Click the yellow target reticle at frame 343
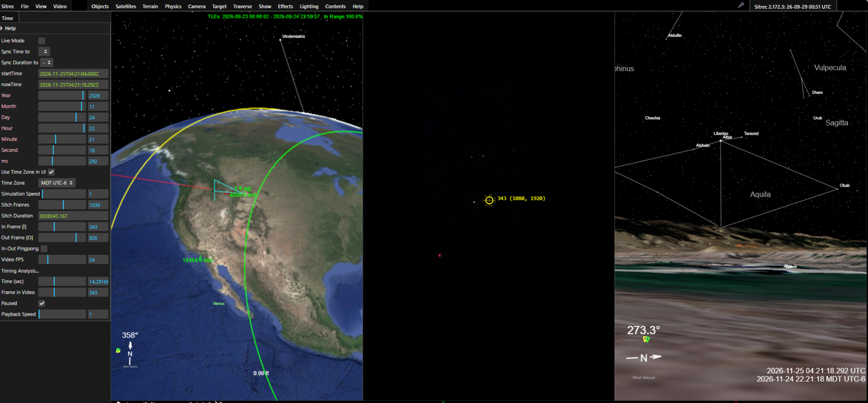Image resolution: width=868 pixels, height=403 pixels. (x=489, y=200)
